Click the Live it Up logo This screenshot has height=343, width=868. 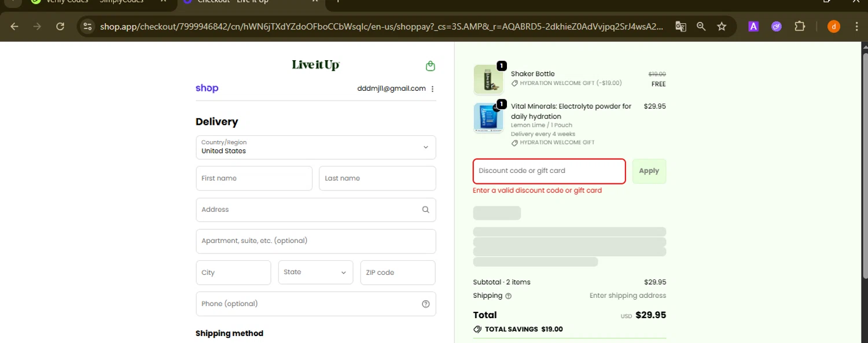[315, 65]
